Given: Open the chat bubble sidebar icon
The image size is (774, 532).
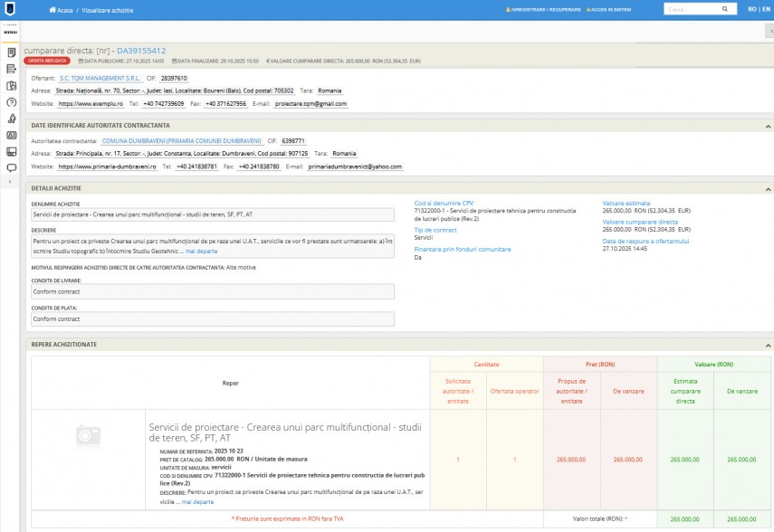Looking at the screenshot, I should tap(11, 167).
